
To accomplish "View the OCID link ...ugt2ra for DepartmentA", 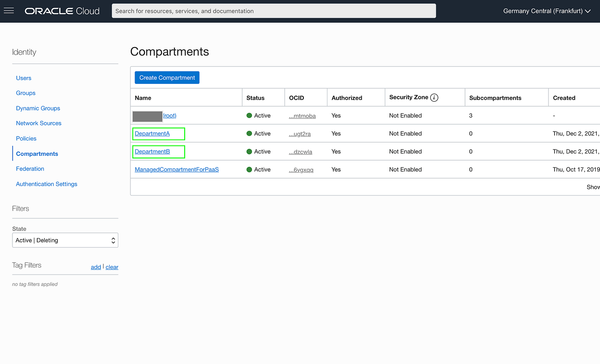I will (300, 133).
